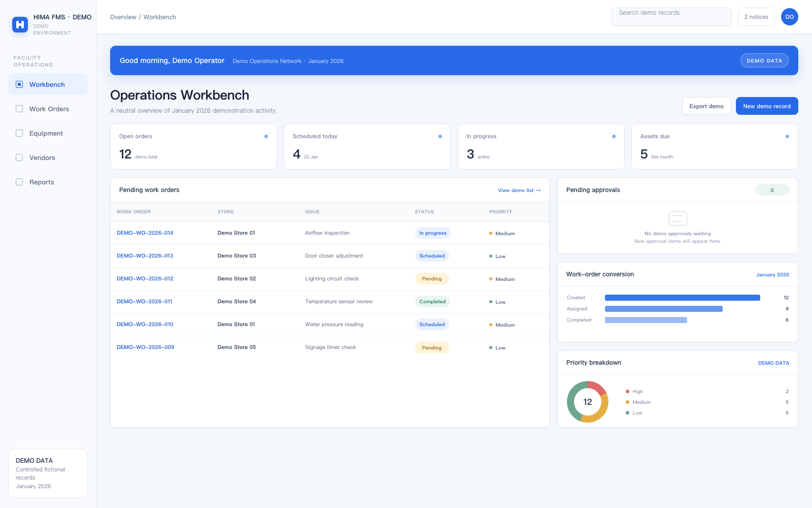Click the Export demo button
The height and width of the screenshot is (508, 812).
click(706, 106)
